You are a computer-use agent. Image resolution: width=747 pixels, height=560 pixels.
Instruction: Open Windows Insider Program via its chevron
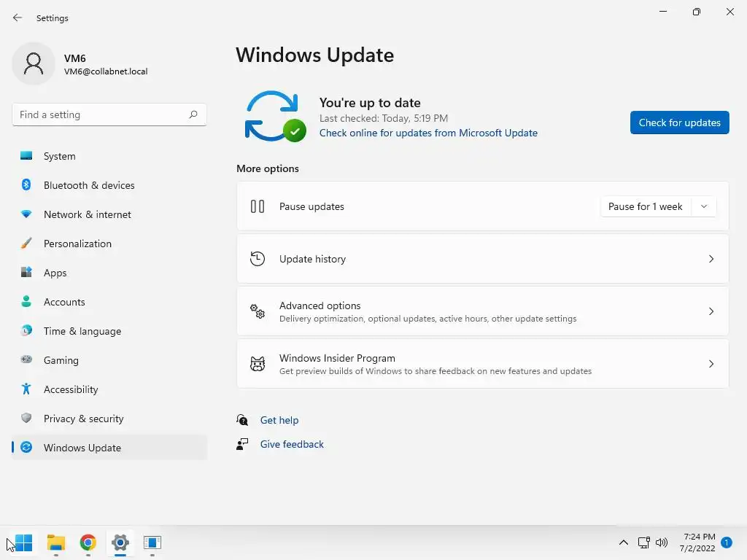pyautogui.click(x=711, y=364)
